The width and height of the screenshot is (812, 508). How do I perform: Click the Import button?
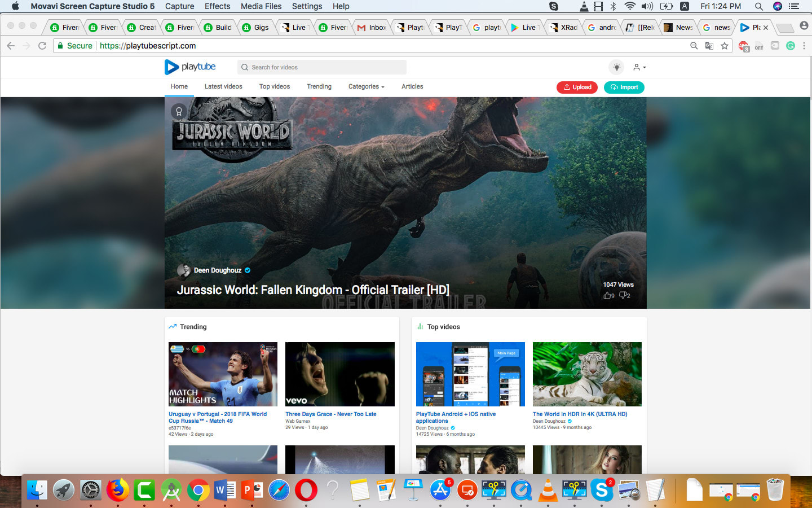click(x=624, y=87)
